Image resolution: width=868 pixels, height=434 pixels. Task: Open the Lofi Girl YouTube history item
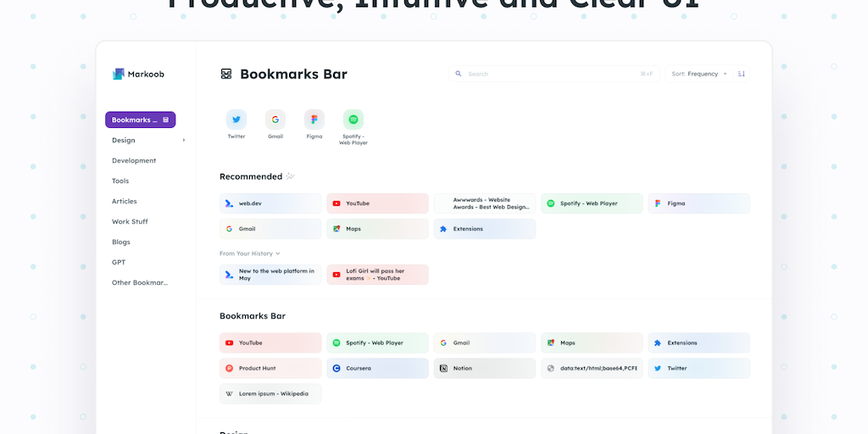click(377, 275)
